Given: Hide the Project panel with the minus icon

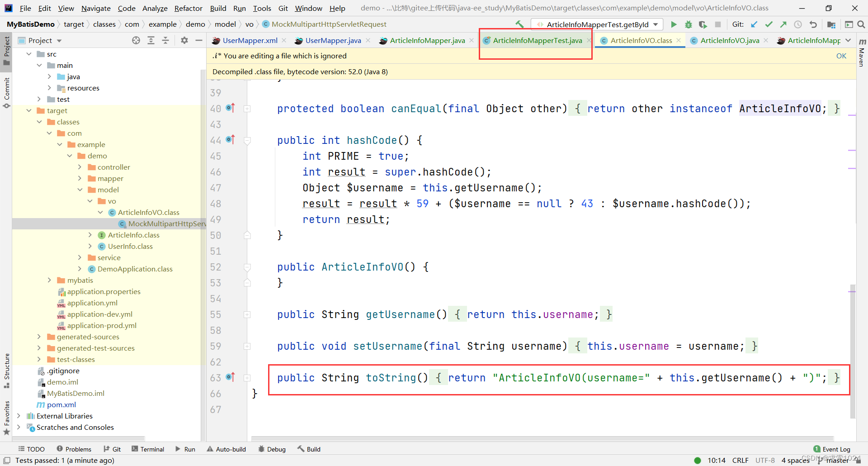Looking at the screenshot, I should pos(198,40).
